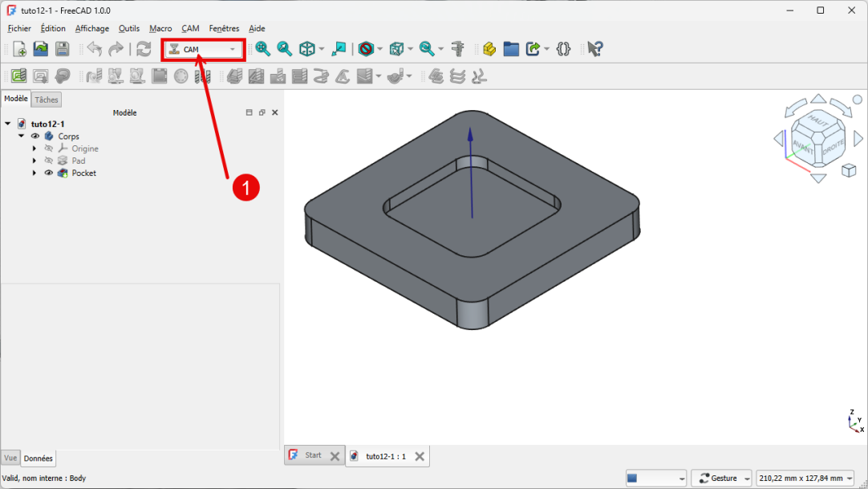Click the What's This help cursor icon
Image resolution: width=868 pixels, height=489 pixels.
pyautogui.click(x=594, y=49)
